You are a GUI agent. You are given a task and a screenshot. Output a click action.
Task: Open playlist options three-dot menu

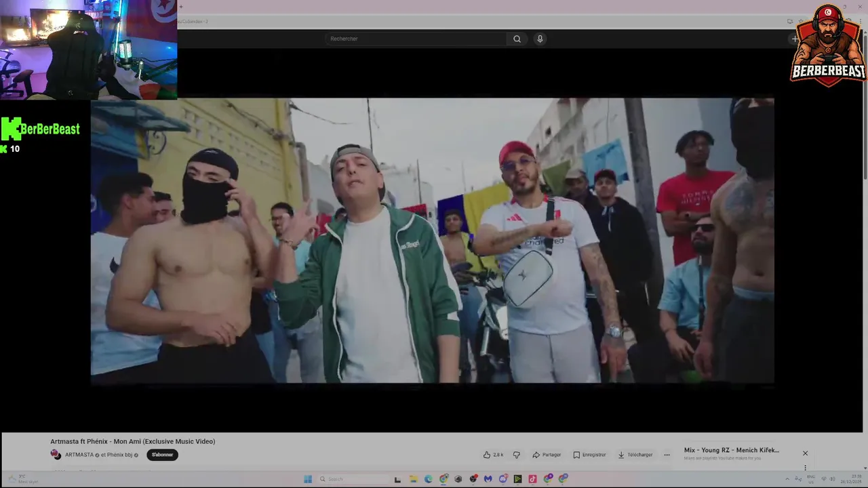point(805,468)
